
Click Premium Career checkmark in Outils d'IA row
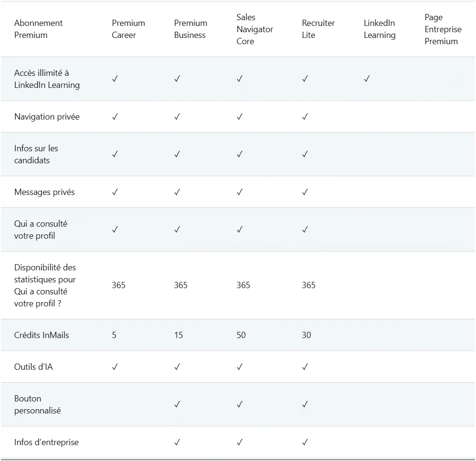pyautogui.click(x=115, y=367)
